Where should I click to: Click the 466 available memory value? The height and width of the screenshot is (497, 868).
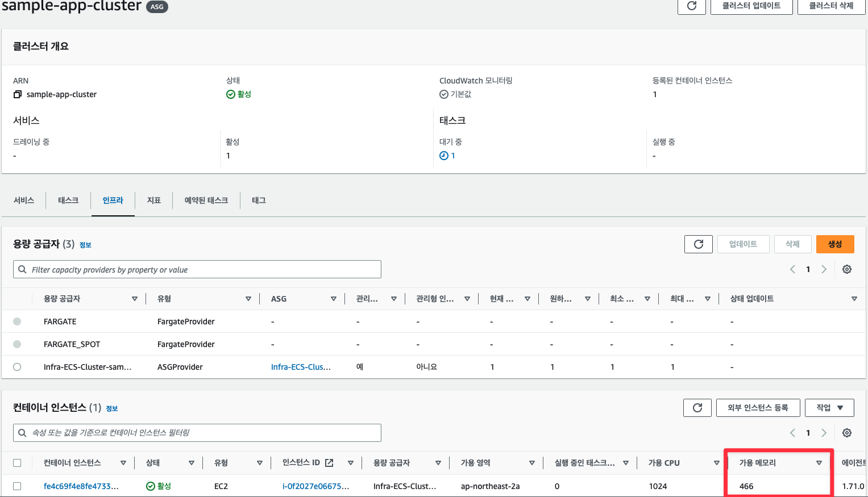pos(746,486)
